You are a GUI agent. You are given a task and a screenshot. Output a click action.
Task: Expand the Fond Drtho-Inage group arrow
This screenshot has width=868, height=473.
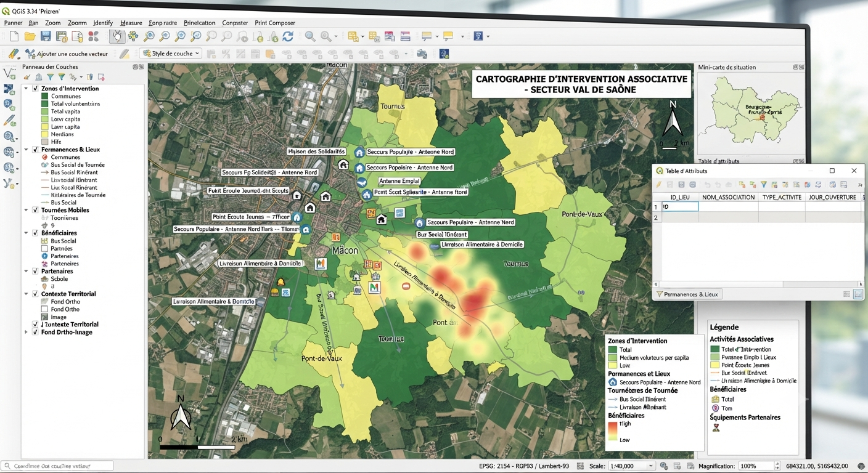[26, 332]
